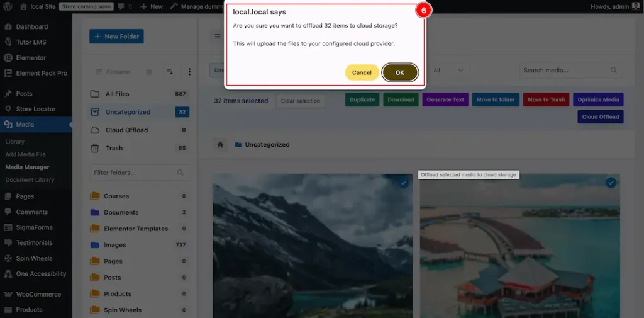
Task: Open the Images folder
Action: 139,245
